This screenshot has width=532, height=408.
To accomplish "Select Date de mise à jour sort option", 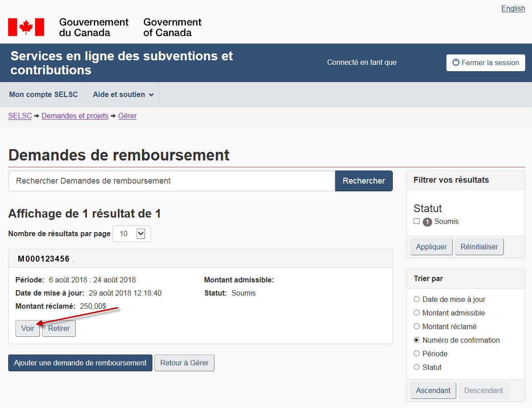I will [x=416, y=299].
